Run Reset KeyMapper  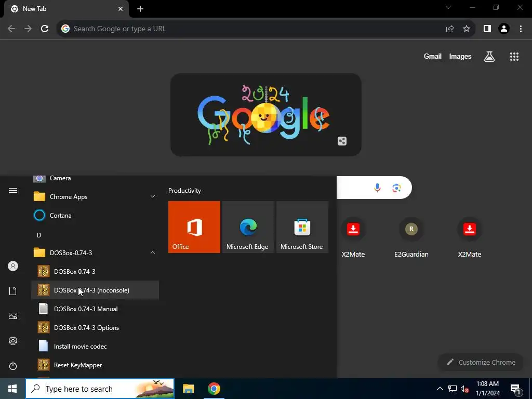point(95,365)
